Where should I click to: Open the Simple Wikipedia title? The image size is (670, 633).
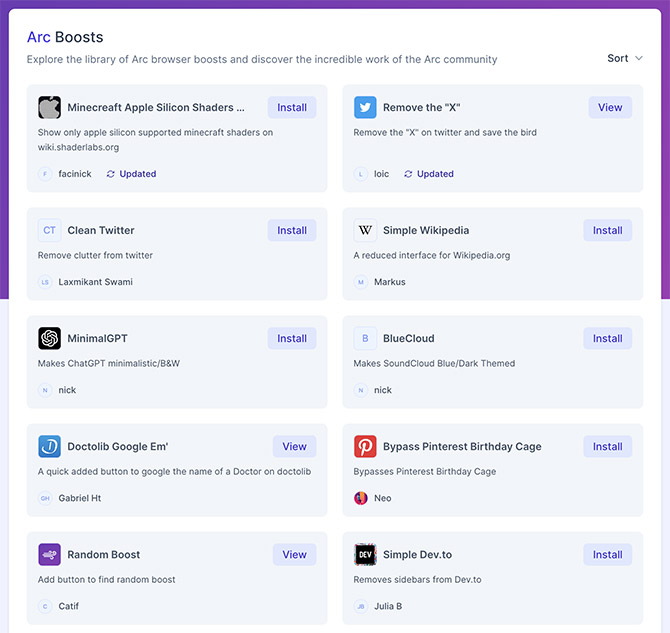[x=426, y=230]
